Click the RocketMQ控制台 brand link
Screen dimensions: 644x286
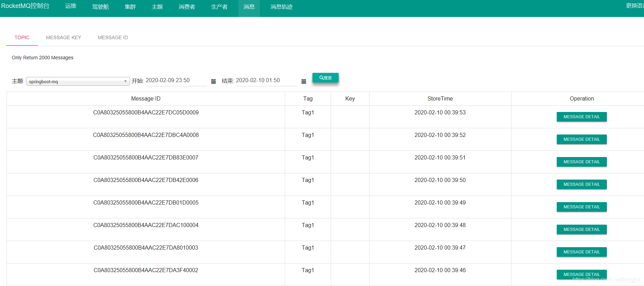[25, 6]
